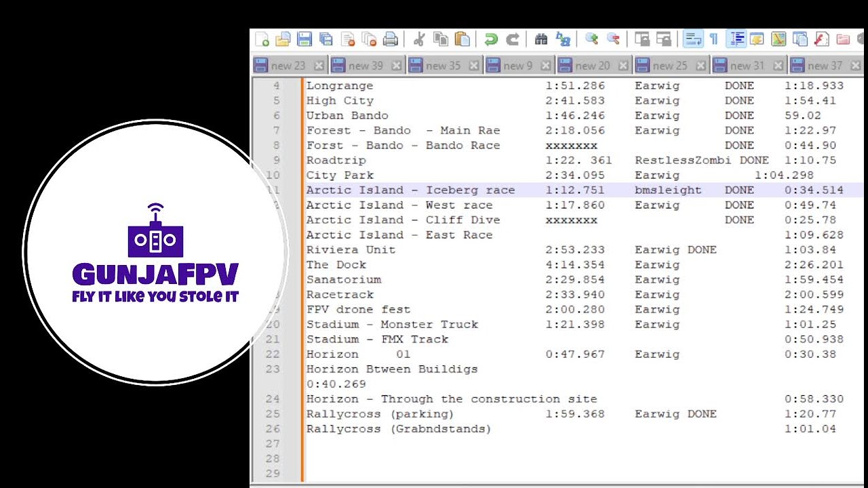Close the "new 25" tab
The width and height of the screenshot is (868, 488).
point(701,66)
